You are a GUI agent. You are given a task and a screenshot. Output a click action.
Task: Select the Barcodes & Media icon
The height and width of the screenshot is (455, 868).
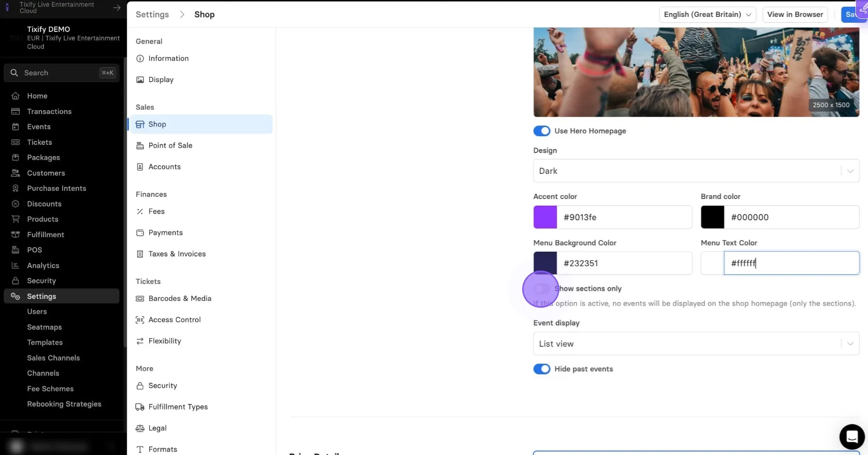(140, 299)
